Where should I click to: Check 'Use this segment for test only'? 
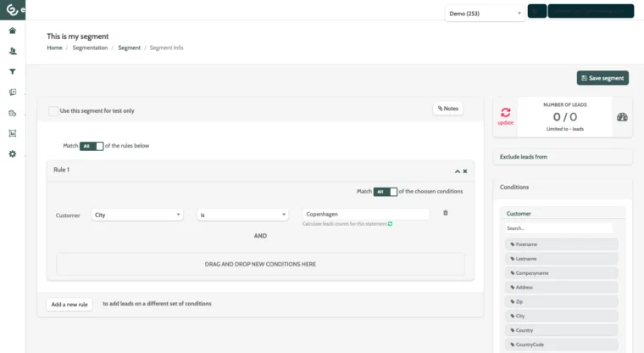[x=53, y=110]
